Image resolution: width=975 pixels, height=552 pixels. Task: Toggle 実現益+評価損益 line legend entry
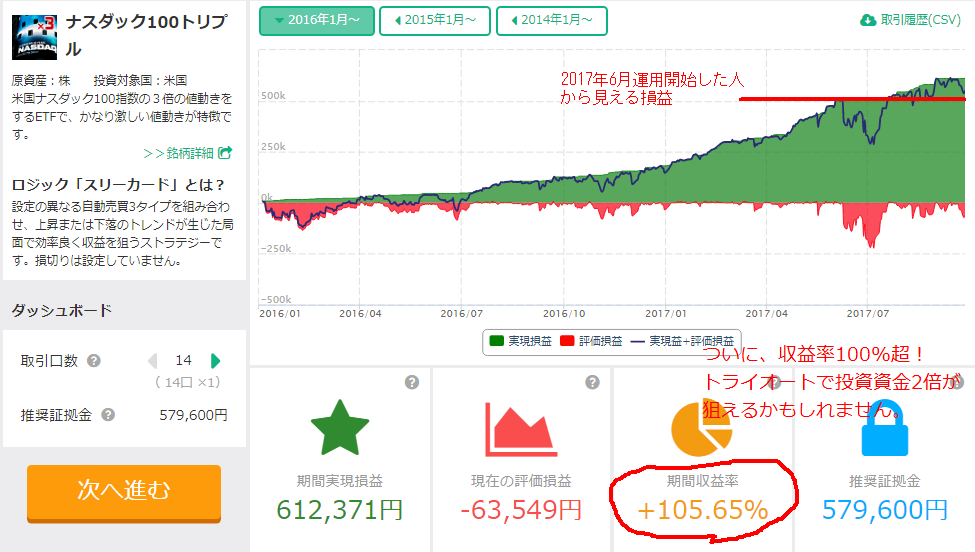pyautogui.click(x=683, y=341)
